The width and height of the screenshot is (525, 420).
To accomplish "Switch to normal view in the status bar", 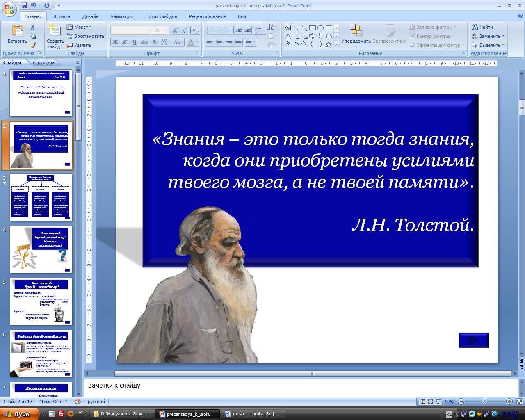I will coord(423,402).
